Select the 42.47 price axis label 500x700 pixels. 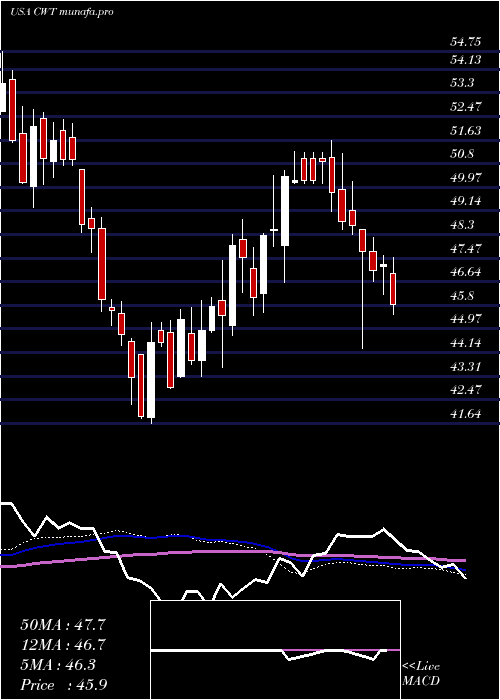[466, 390]
